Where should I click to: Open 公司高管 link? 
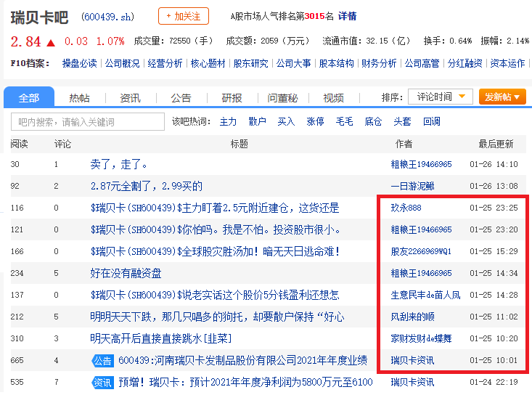[422, 63]
